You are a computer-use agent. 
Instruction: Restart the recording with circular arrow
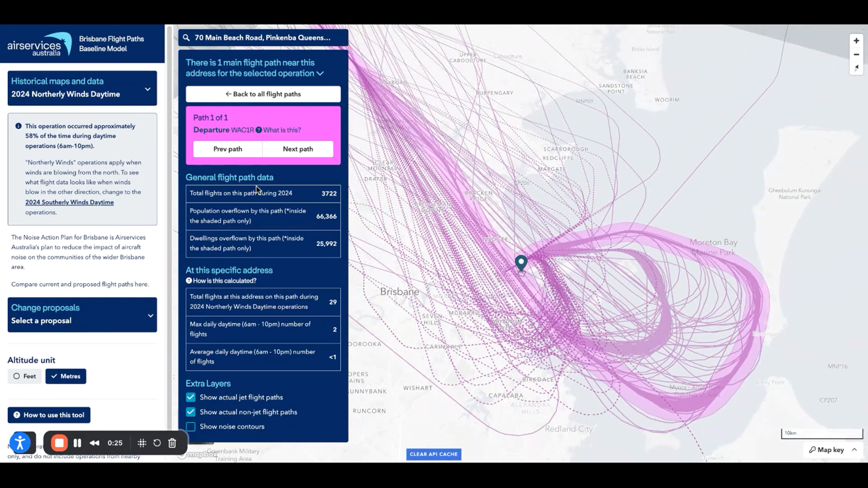point(157,443)
